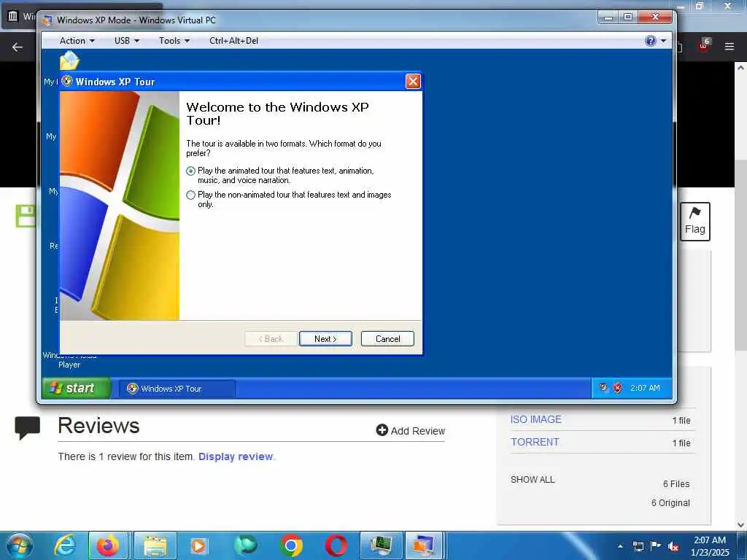Screen dimensions: 747x560
Task: Click the red extension icon with badge 6
Action: point(704,46)
